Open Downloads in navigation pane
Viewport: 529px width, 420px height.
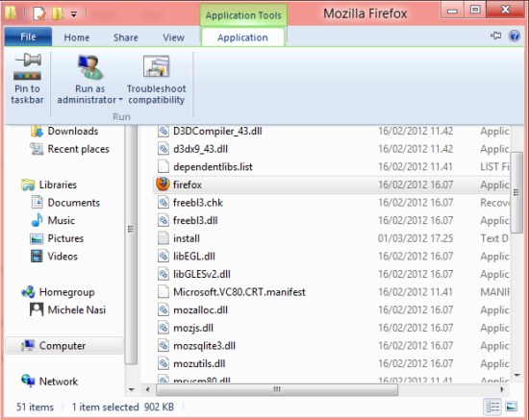point(64,131)
